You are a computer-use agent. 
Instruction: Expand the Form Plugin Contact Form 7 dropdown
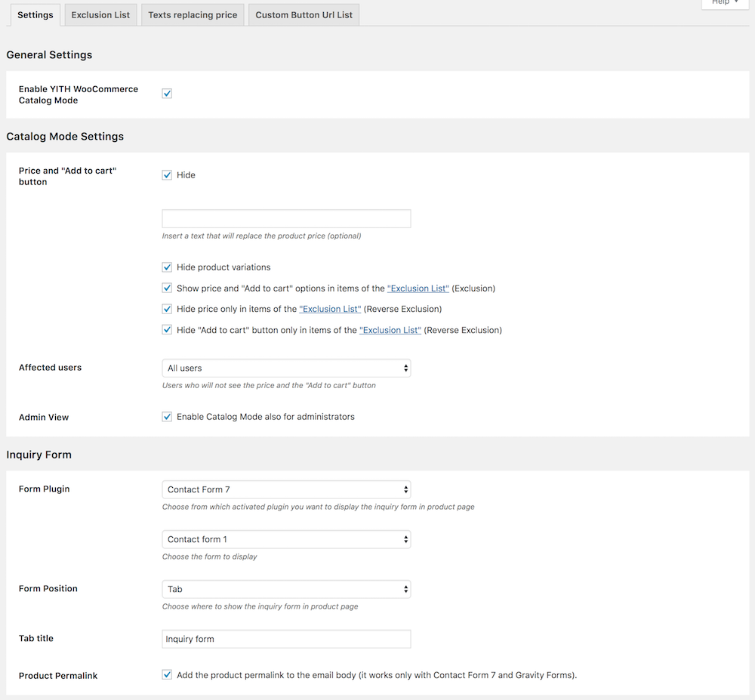coord(286,489)
